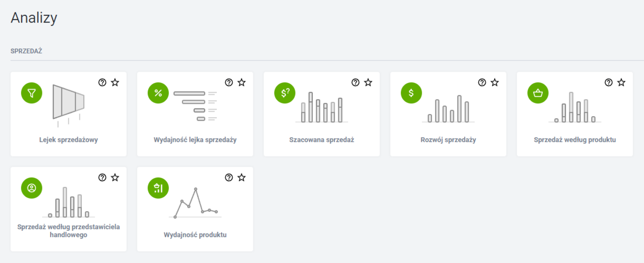
Task: Toggle favorite star on Rozwój sprzedaży
Action: click(x=495, y=82)
